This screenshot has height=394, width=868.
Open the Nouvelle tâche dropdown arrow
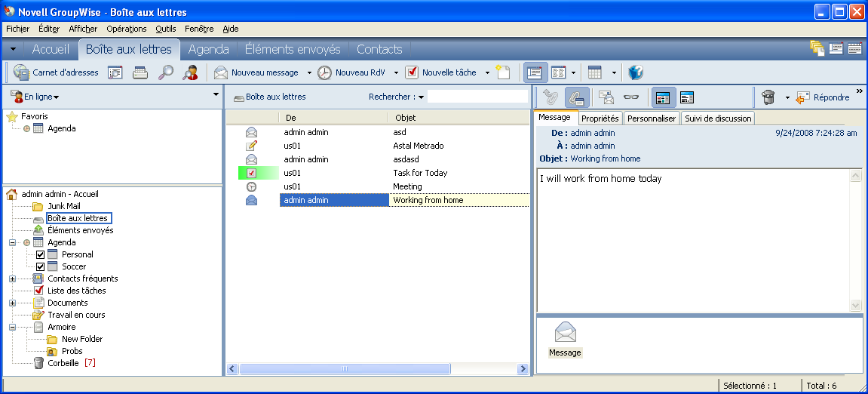point(487,72)
